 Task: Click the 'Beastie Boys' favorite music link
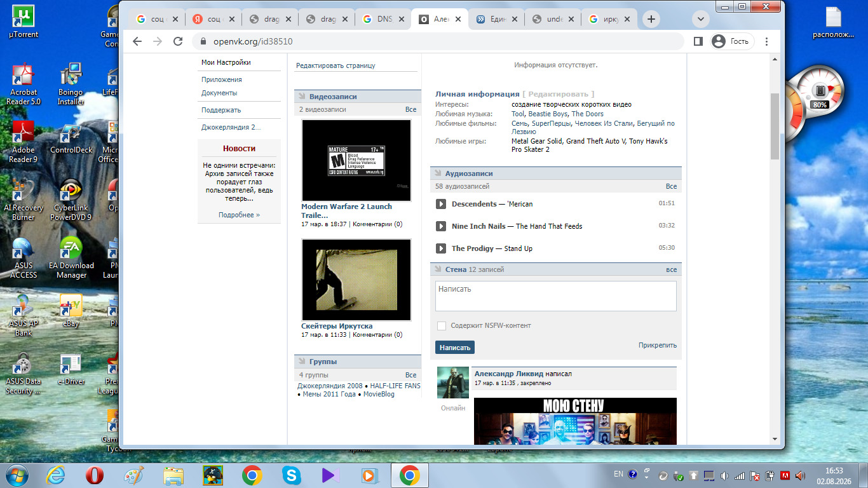point(548,114)
